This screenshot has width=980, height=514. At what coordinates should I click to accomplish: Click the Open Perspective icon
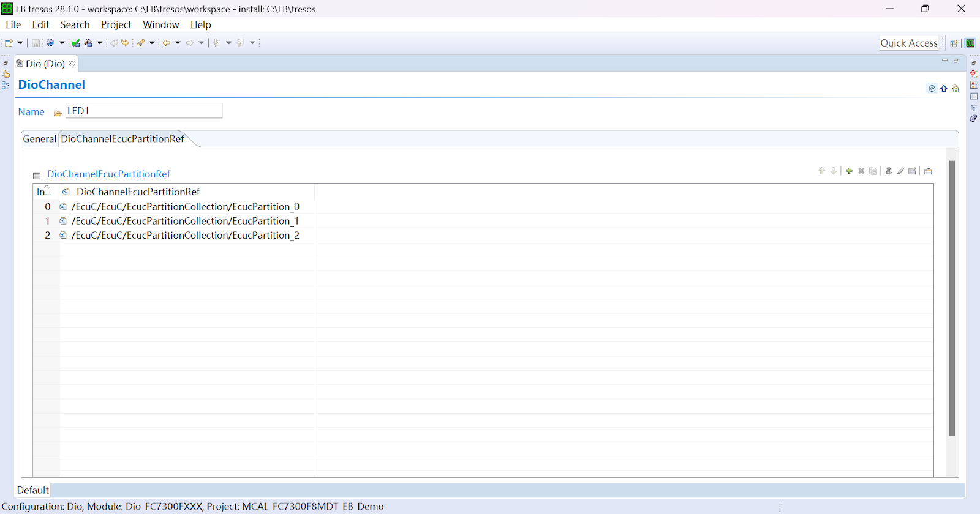954,43
